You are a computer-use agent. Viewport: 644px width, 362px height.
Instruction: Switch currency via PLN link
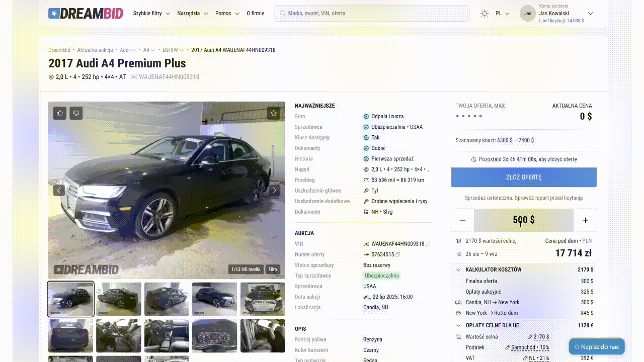[587, 241]
